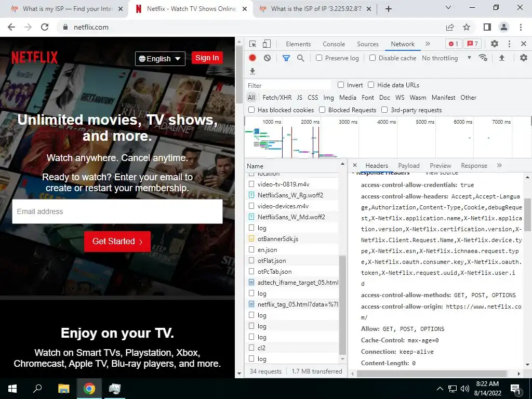532x399 pixels.
Task: Click the issues count badge showing 7
Action: click(x=473, y=44)
